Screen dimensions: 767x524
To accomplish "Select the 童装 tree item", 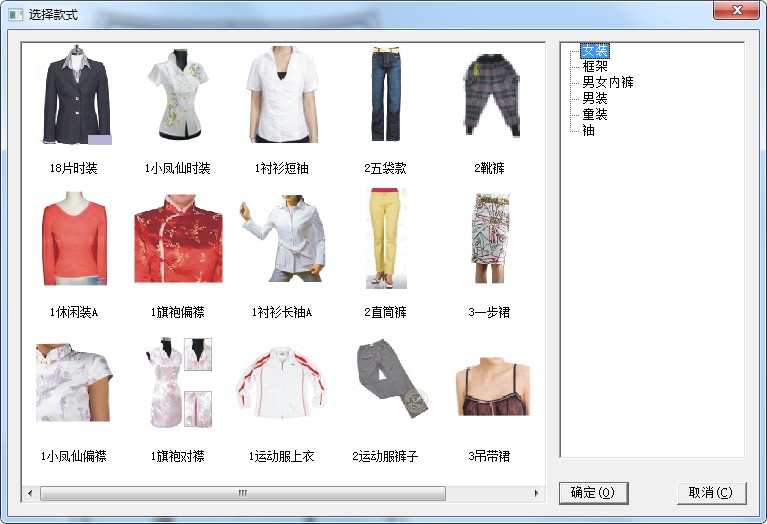I will point(595,114).
